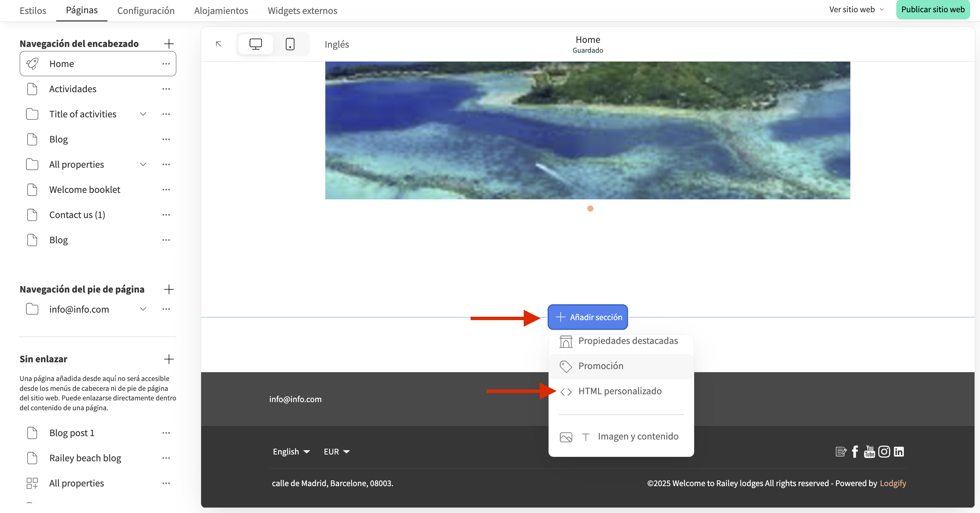Switch to mobile preview mode
Screen dimensions: 980x513
point(290,44)
